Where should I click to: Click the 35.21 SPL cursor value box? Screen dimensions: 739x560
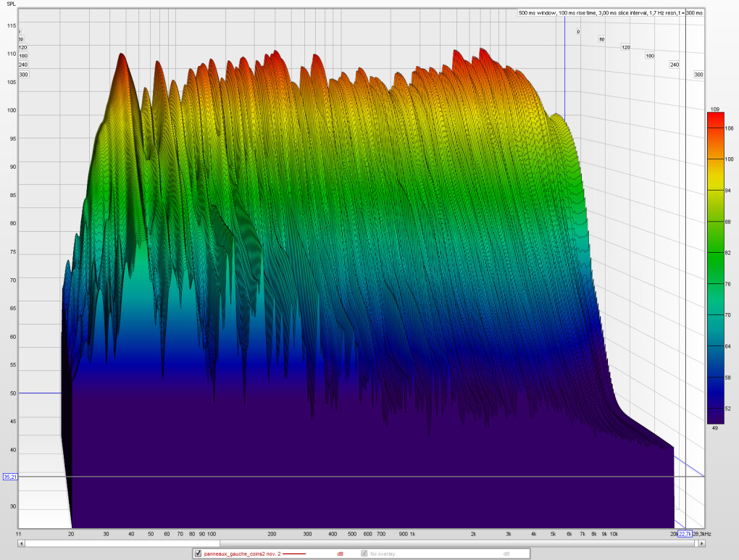[x=10, y=477]
